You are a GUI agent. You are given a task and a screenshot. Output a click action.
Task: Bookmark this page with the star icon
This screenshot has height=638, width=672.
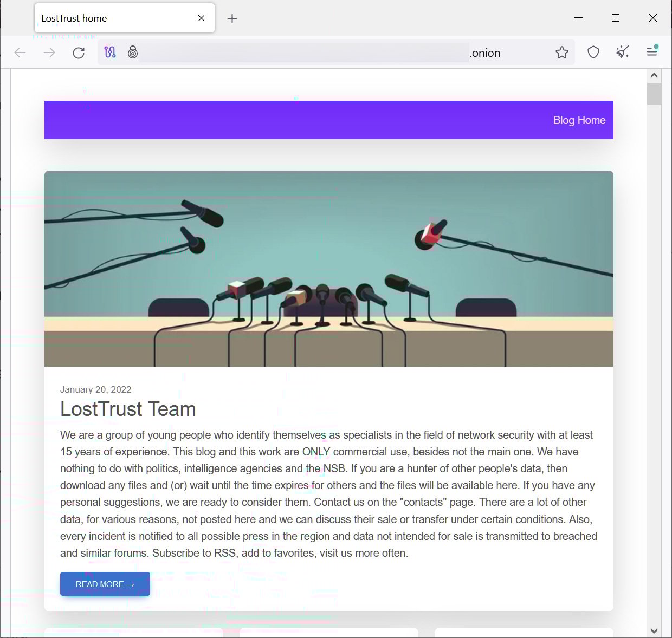coord(562,53)
